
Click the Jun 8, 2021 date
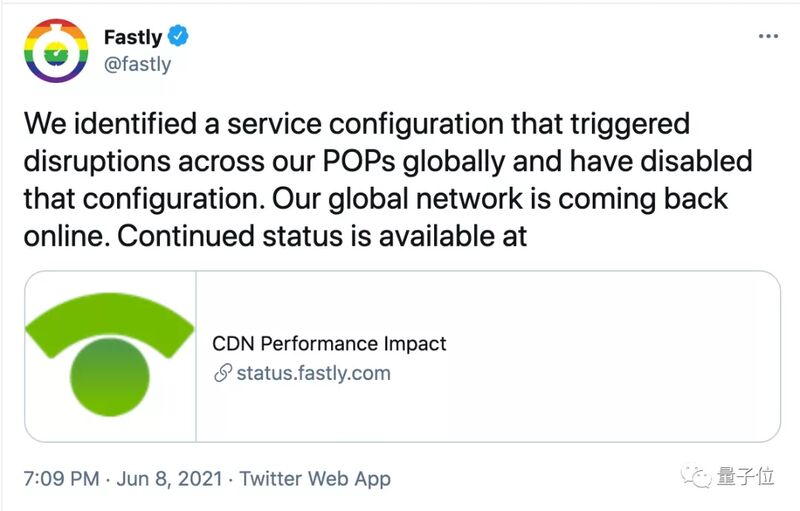coord(169,479)
